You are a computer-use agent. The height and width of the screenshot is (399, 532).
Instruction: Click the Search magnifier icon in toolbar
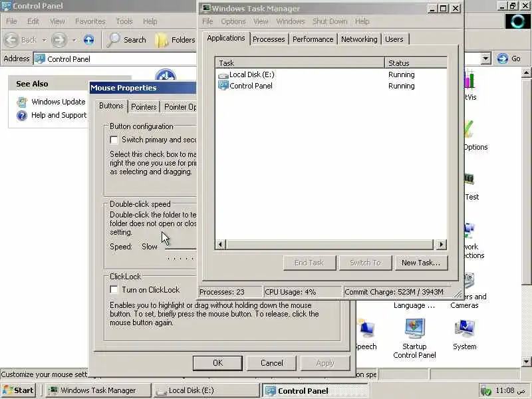113,40
